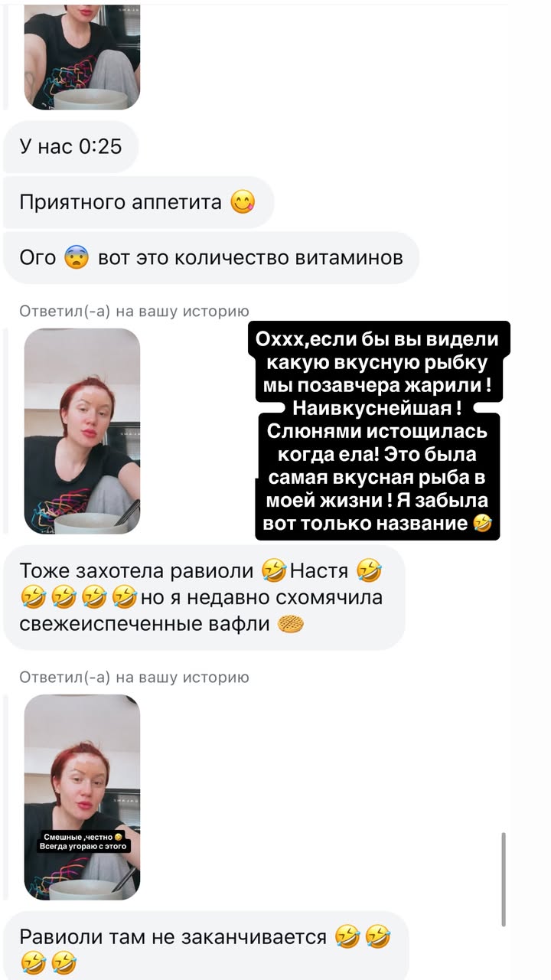Viewport: 551px width, 980px height.
Task: Open the middle story reply thumbnail
Action: (82, 431)
